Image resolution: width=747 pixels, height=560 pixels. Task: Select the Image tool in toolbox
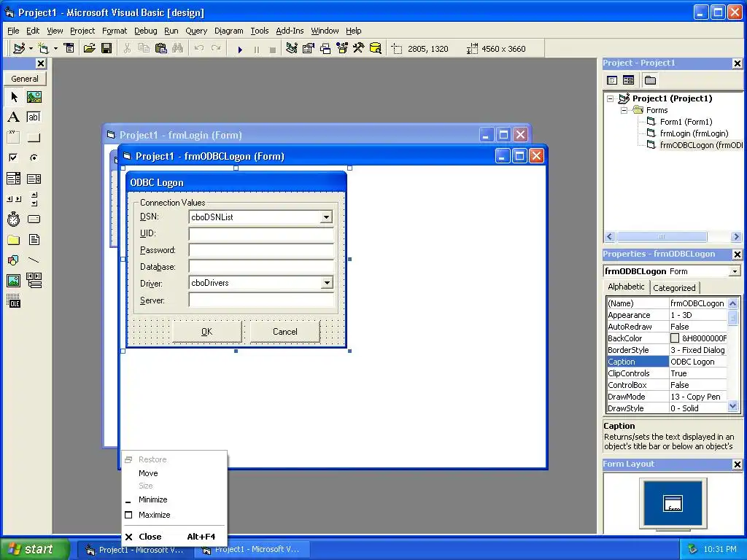click(x=14, y=281)
